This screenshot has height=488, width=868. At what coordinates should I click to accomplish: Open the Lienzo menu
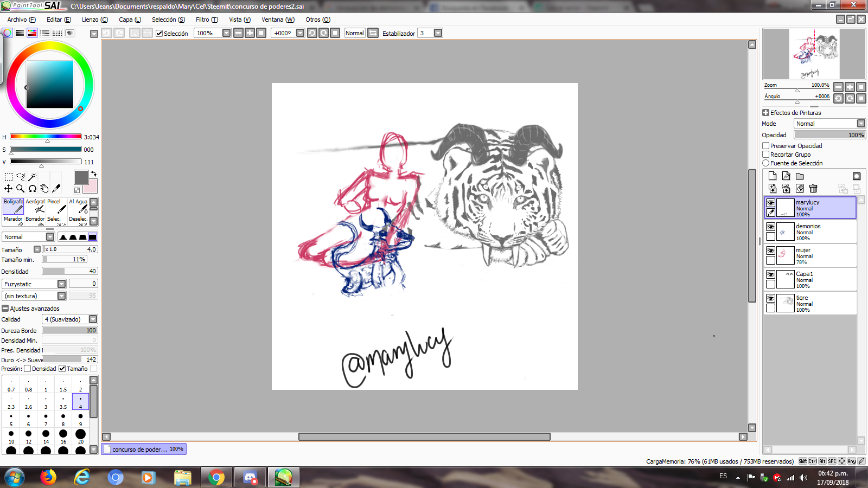coord(95,20)
